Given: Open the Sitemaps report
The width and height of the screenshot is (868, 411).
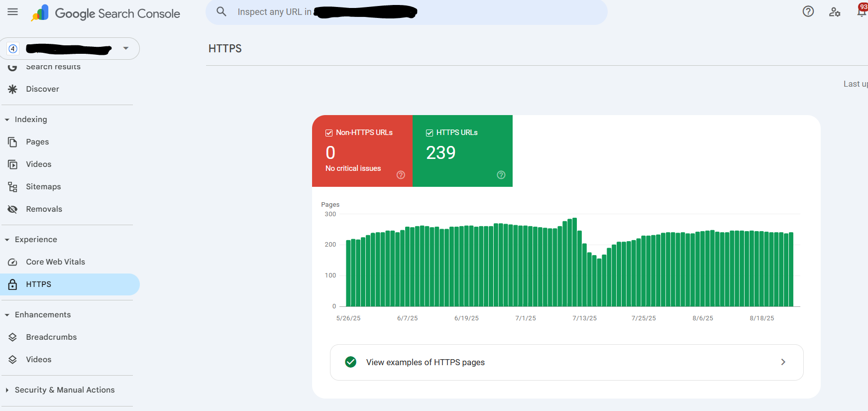Looking at the screenshot, I should [43, 187].
